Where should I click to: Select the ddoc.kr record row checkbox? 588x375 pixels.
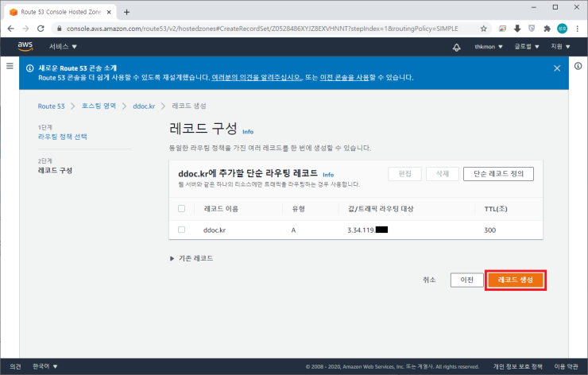pos(182,230)
